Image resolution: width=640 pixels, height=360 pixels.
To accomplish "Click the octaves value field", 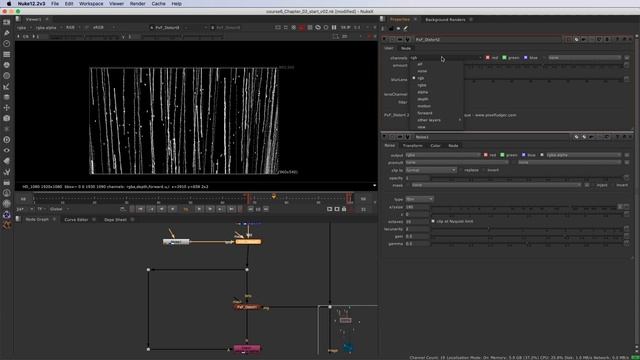I will click(x=417, y=222).
